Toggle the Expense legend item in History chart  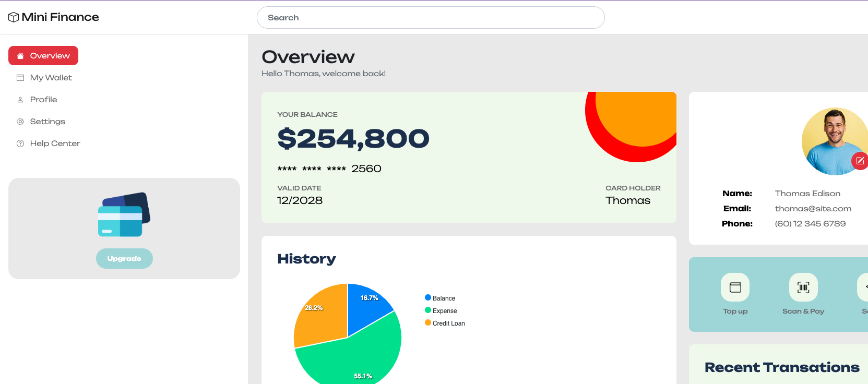pos(441,310)
